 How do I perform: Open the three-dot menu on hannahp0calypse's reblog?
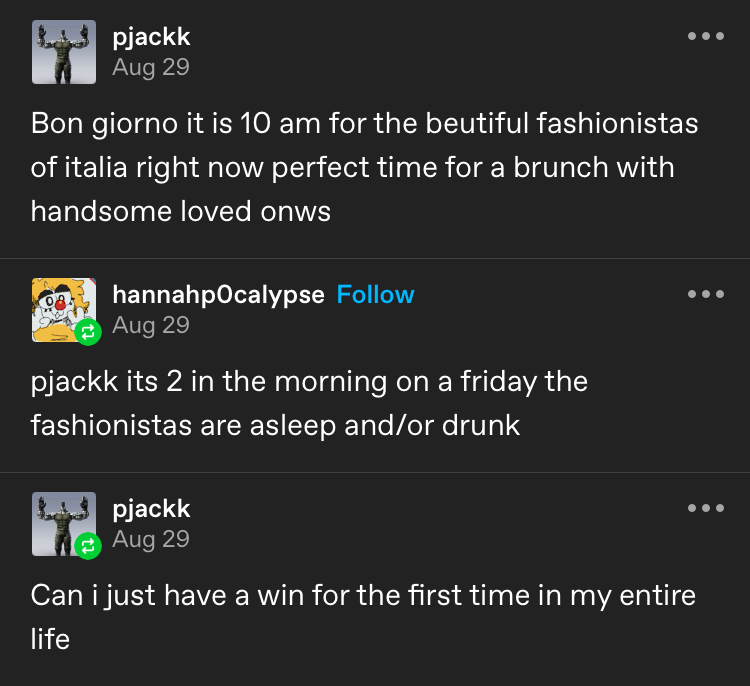pyautogui.click(x=706, y=295)
